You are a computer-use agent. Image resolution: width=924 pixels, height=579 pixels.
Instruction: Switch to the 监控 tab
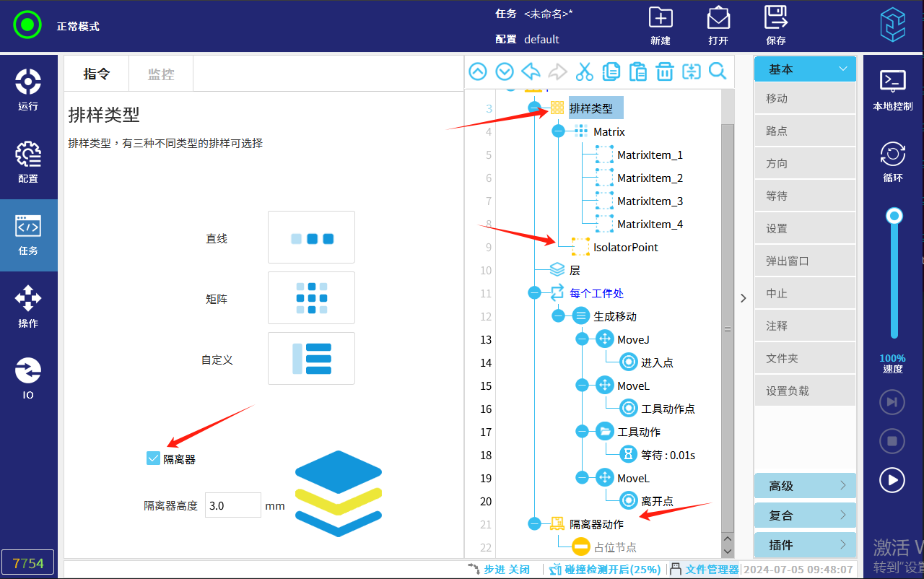pos(161,74)
